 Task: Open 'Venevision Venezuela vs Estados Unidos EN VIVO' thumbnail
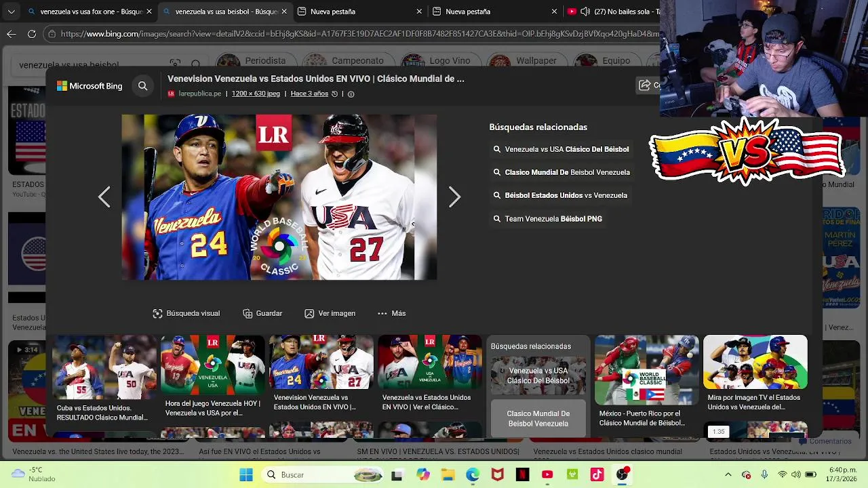tap(321, 362)
